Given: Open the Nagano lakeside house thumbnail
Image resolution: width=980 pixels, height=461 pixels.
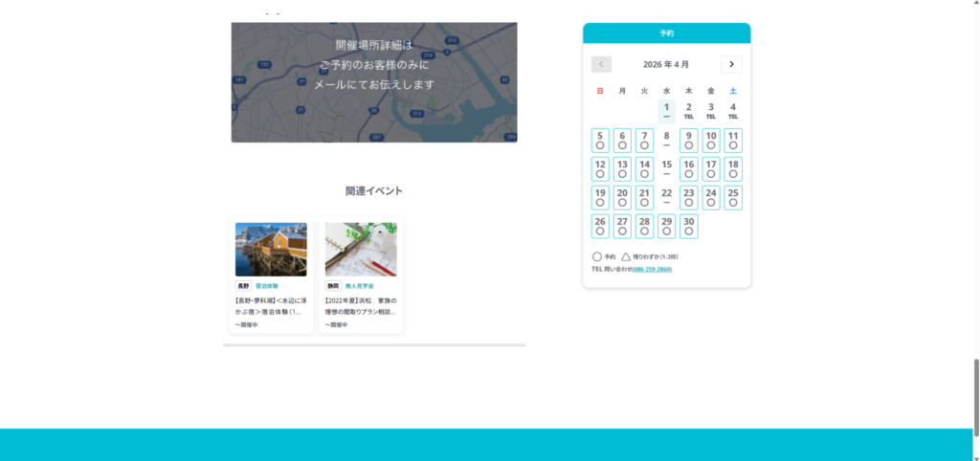Looking at the screenshot, I should point(271,250).
